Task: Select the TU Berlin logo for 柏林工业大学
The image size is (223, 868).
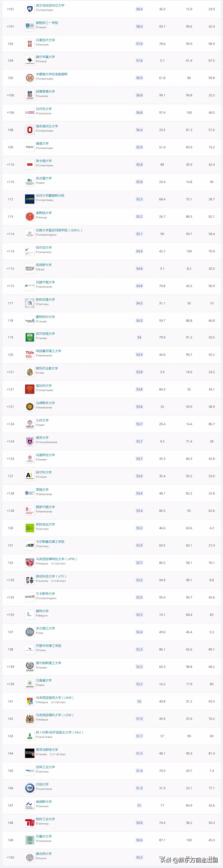Action: (30, 822)
